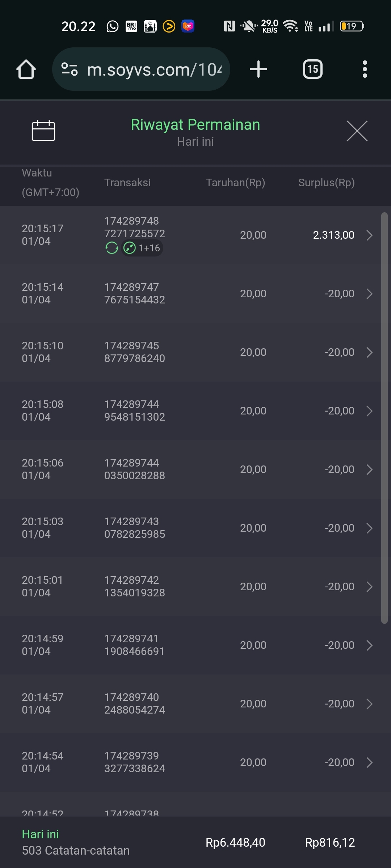Tap the Surplus(Rp) column header
Image resolution: width=391 pixels, height=868 pixels.
pos(326,183)
